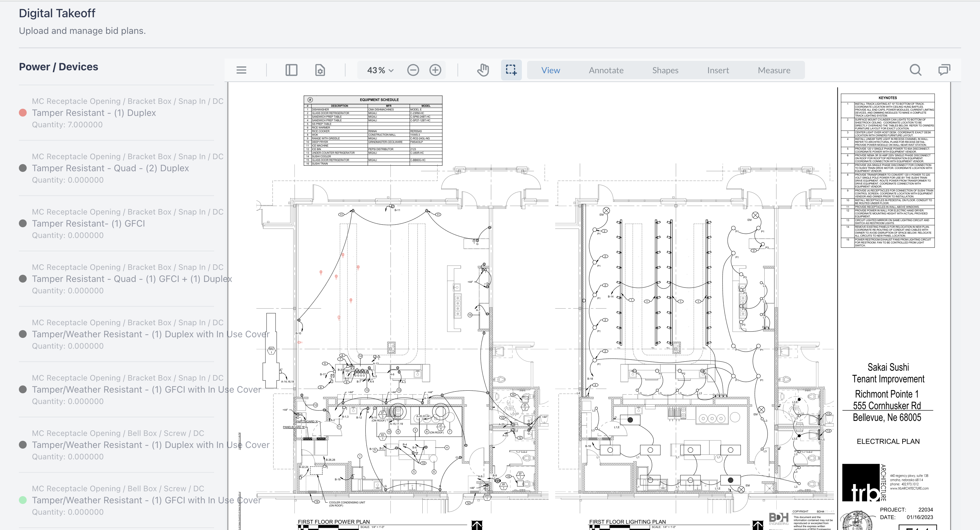
Task: Click the FIRST FLOOR LIGHTING PLAN title
Action: (627, 522)
